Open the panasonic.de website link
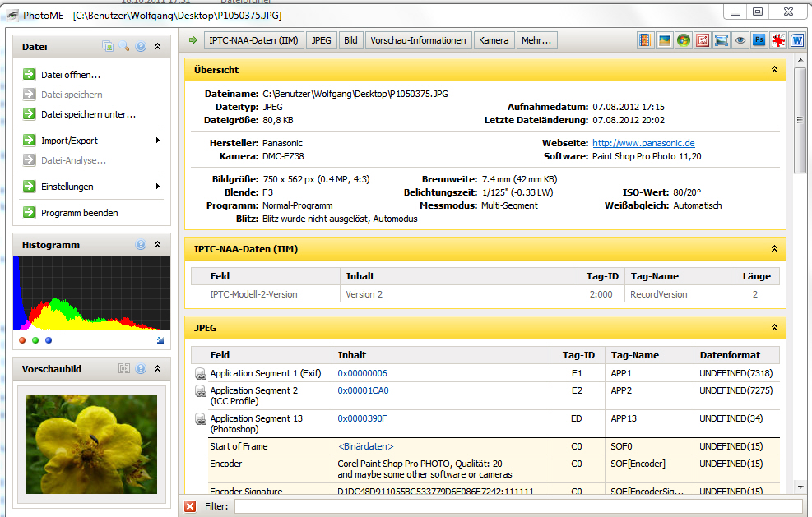Image resolution: width=812 pixels, height=517 pixels. (x=643, y=143)
